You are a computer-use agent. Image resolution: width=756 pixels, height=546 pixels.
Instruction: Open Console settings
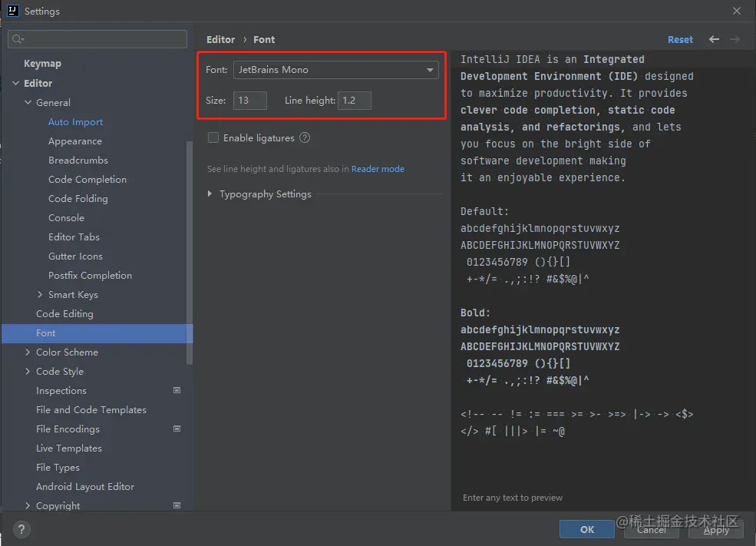[66, 217]
